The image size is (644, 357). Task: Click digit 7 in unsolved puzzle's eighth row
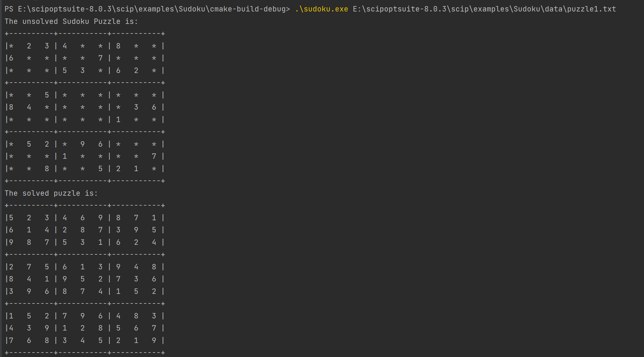coord(154,156)
